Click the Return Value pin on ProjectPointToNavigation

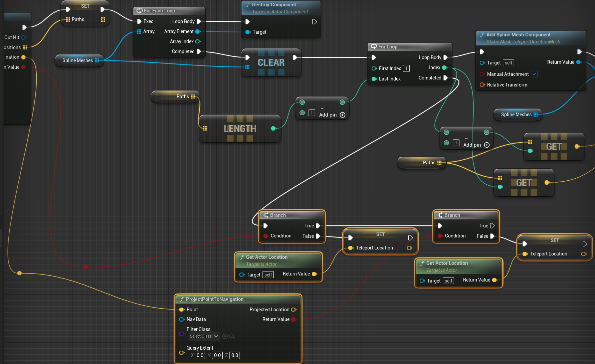coord(293,319)
